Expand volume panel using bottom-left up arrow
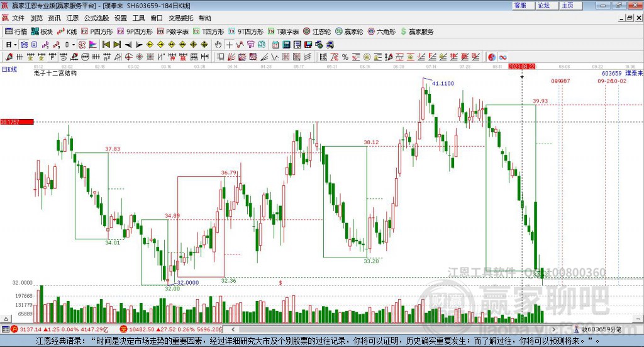The height and width of the screenshot is (347, 644). (x=6, y=319)
